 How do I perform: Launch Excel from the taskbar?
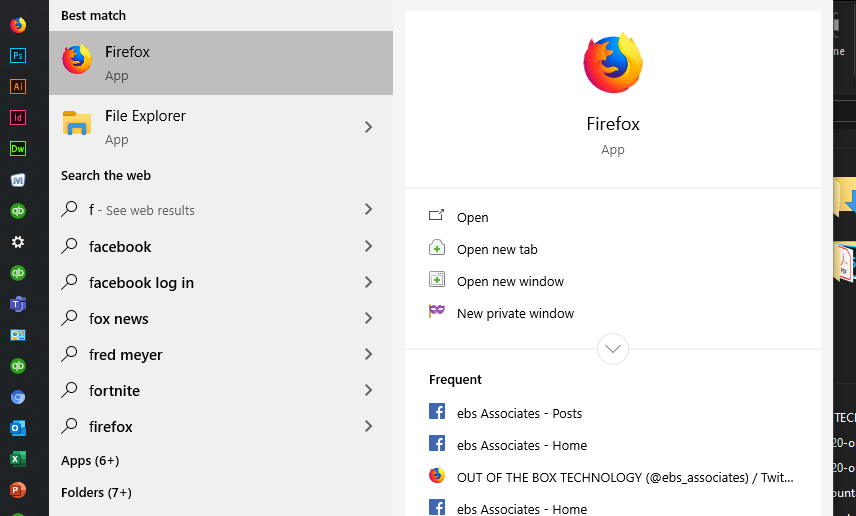[x=18, y=459]
